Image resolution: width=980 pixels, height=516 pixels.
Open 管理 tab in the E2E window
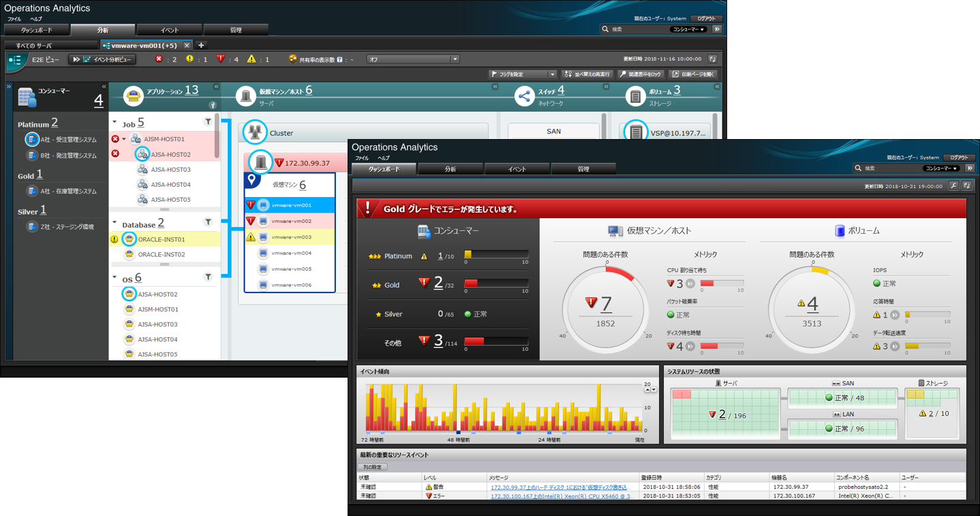coord(236,30)
